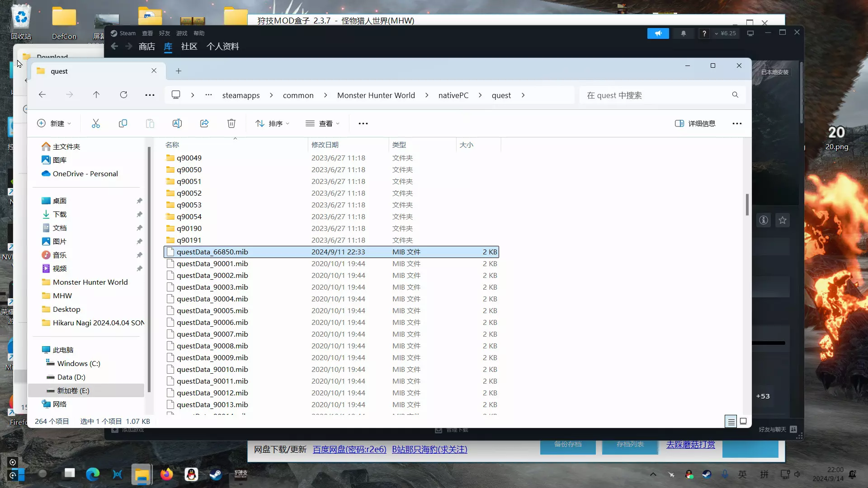The width and height of the screenshot is (868, 488).
Task: Click the Copy icon in toolbar
Action: pyautogui.click(x=123, y=123)
